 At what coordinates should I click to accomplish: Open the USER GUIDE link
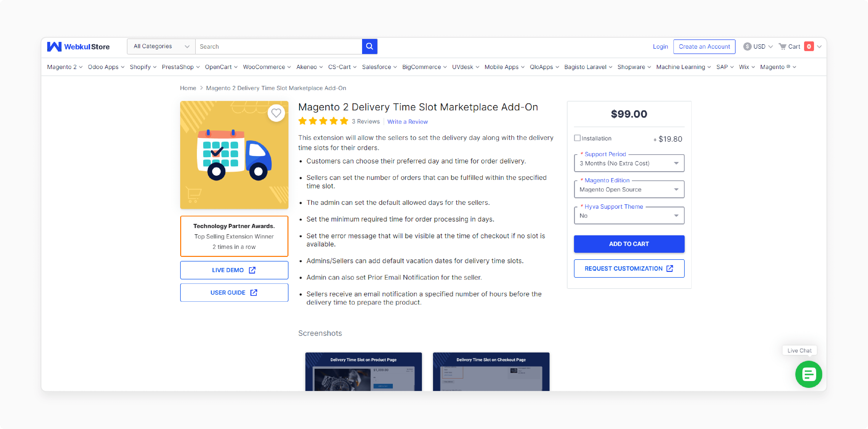pos(234,293)
